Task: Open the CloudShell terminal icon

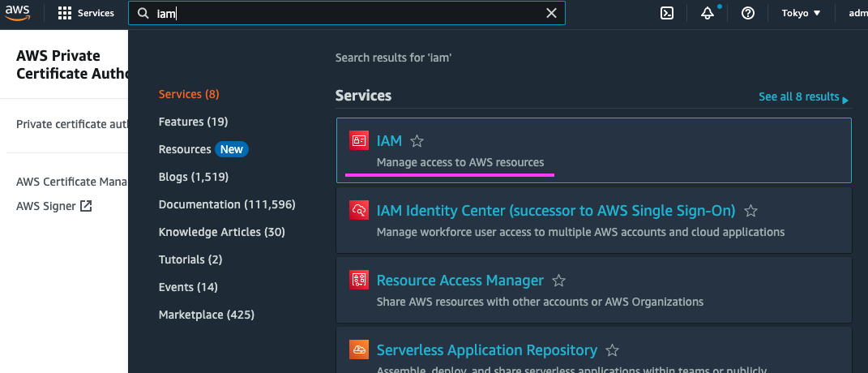Action: (x=667, y=13)
